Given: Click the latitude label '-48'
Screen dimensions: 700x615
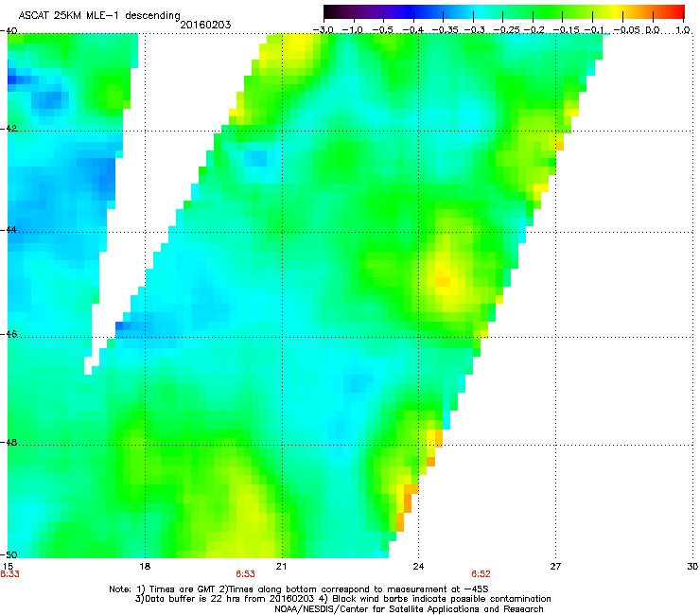Looking at the screenshot, I should [x=9, y=443].
